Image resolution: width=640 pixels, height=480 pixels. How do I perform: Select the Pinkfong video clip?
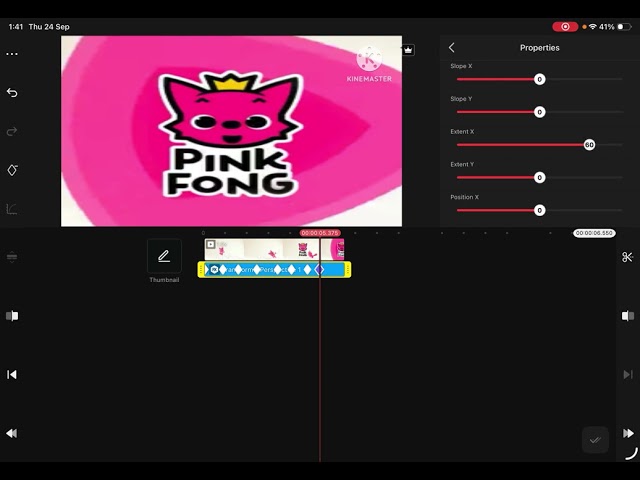pos(274,249)
